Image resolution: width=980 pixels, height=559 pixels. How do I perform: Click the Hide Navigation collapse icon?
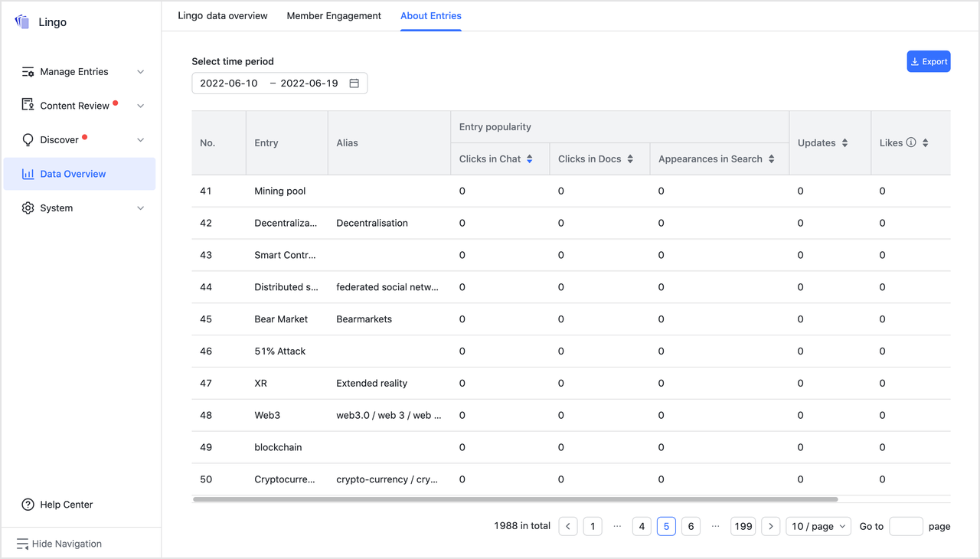22,544
